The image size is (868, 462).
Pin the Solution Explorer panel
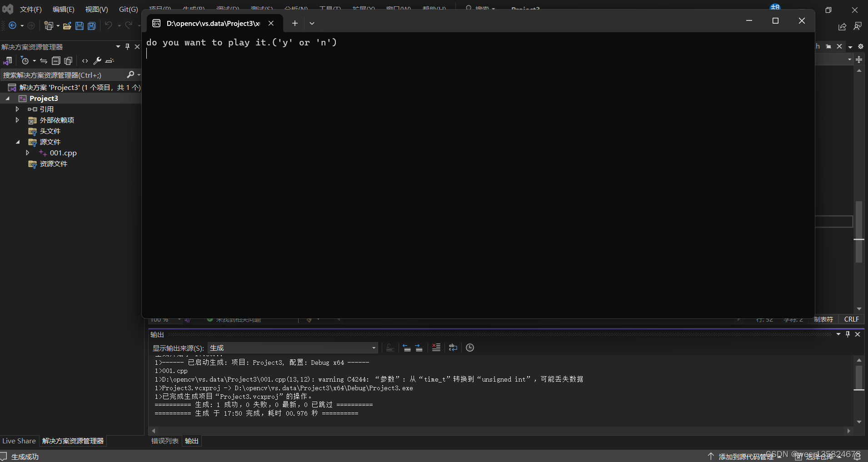(128, 46)
